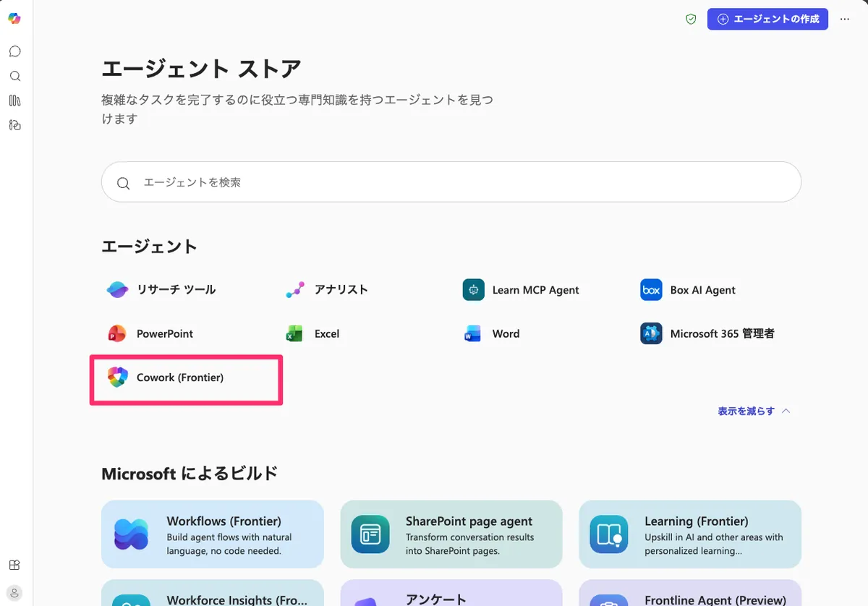The image size is (868, 606).
Task: Open the Box AI Agent
Action: coord(702,290)
